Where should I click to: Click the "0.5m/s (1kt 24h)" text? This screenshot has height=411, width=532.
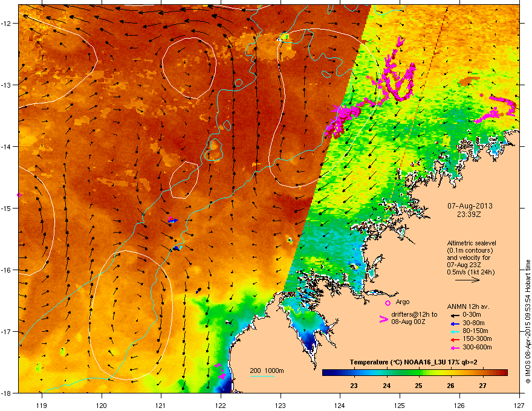pos(470,273)
